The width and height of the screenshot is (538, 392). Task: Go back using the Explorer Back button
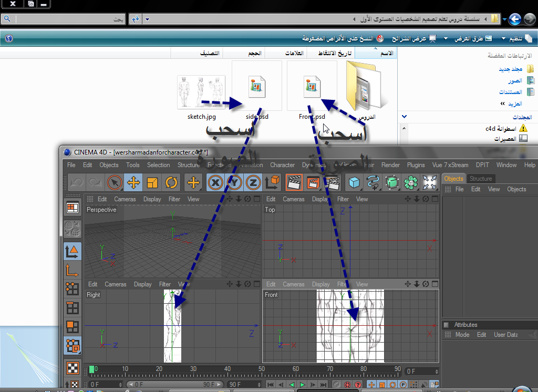515,19
